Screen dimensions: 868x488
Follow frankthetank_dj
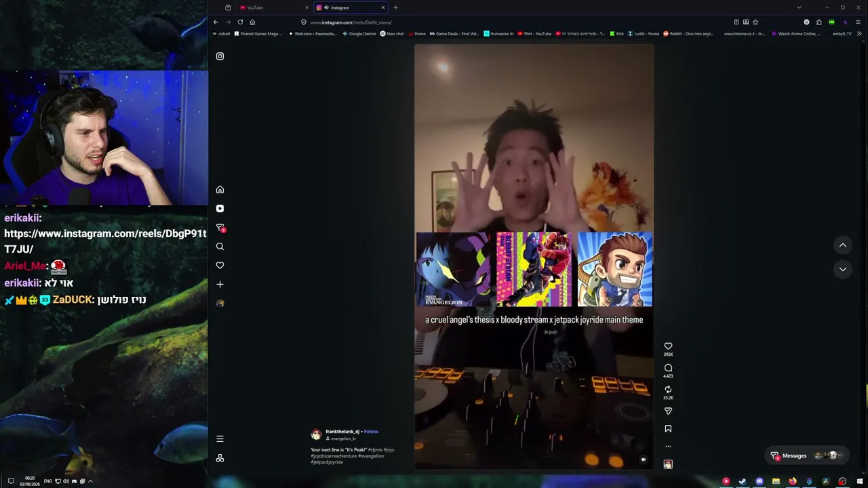(x=371, y=432)
